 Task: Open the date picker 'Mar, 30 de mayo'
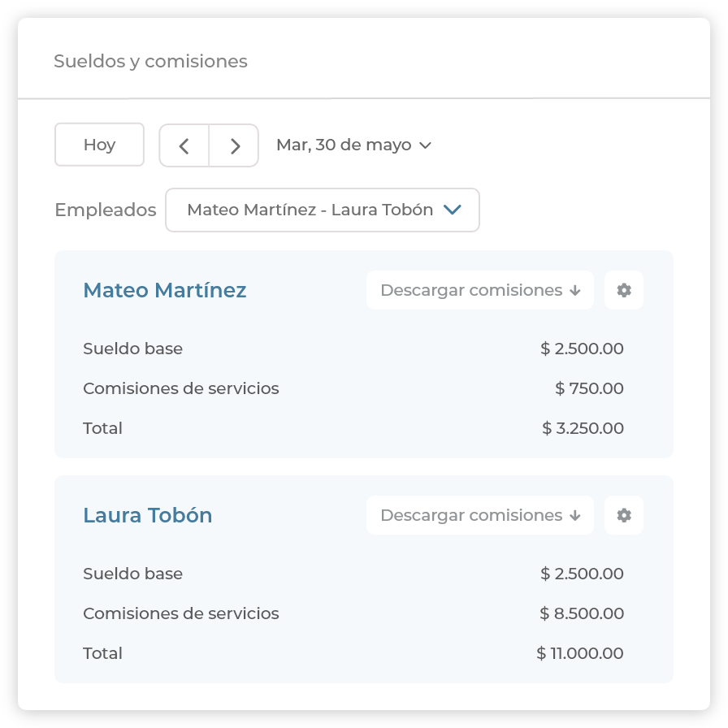click(353, 145)
